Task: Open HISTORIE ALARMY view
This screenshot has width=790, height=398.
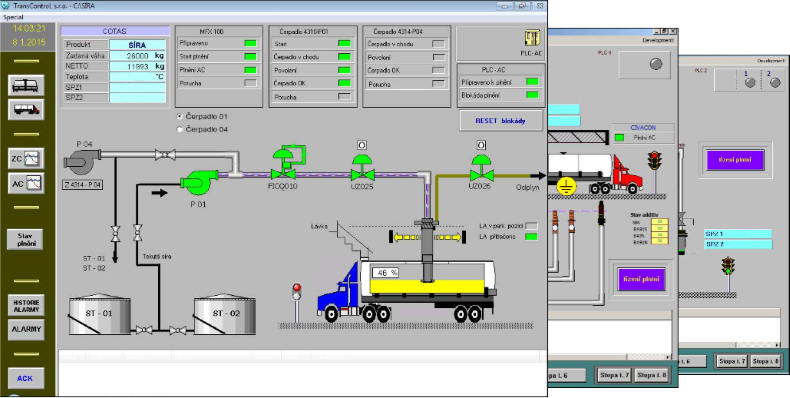Action: pyautogui.click(x=26, y=306)
